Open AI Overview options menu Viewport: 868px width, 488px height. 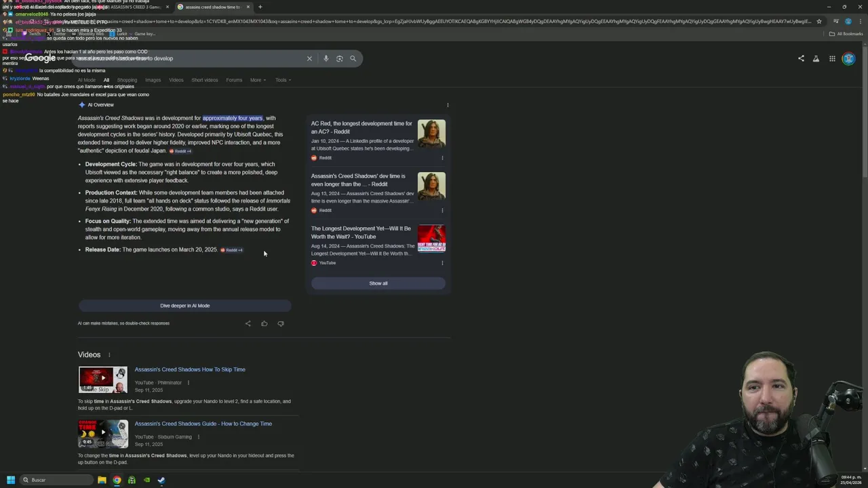(448, 105)
